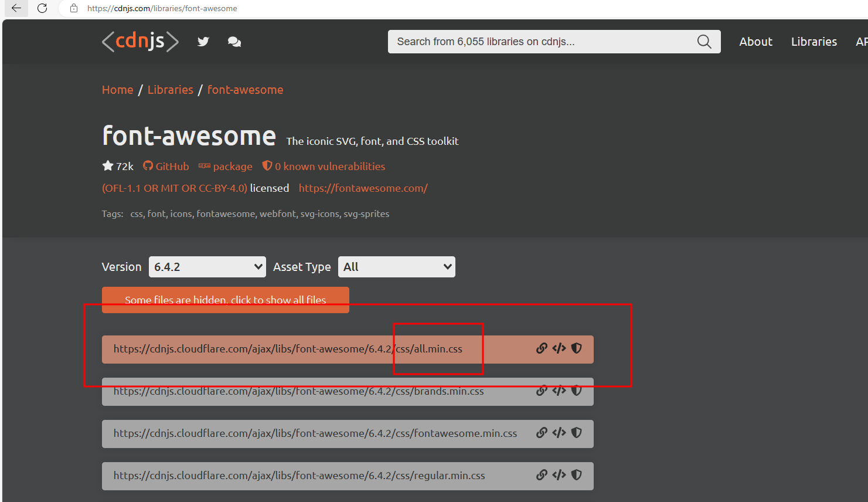The image size is (868, 502).
Task: Click font-awesome breadcrumb link
Action: (x=245, y=90)
